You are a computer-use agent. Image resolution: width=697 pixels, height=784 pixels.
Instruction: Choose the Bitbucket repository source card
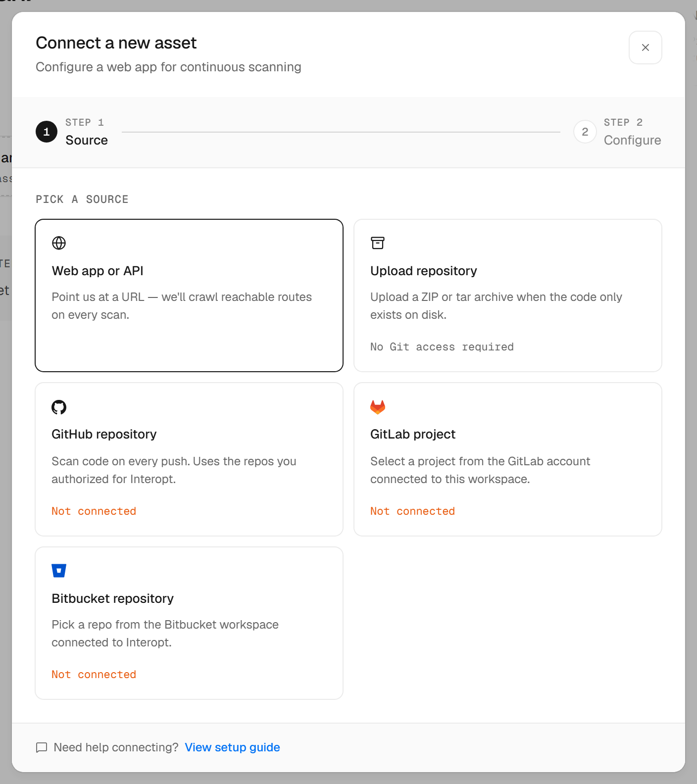[189, 623]
